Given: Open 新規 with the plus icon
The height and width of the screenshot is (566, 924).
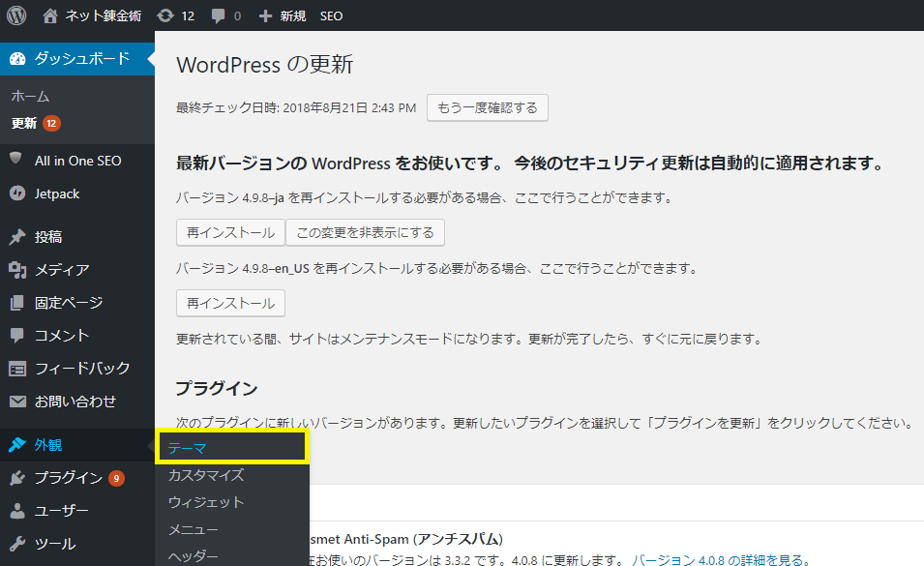Looking at the screenshot, I should [276, 15].
